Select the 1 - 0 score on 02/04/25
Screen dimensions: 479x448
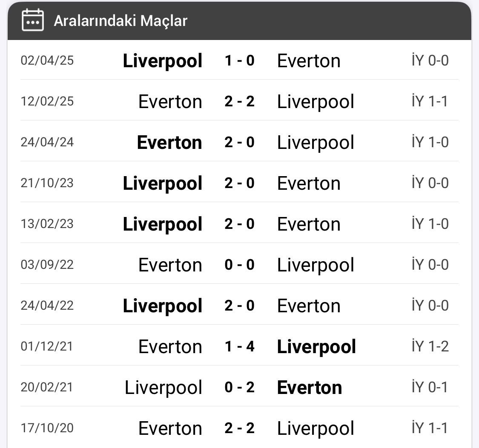239,60
